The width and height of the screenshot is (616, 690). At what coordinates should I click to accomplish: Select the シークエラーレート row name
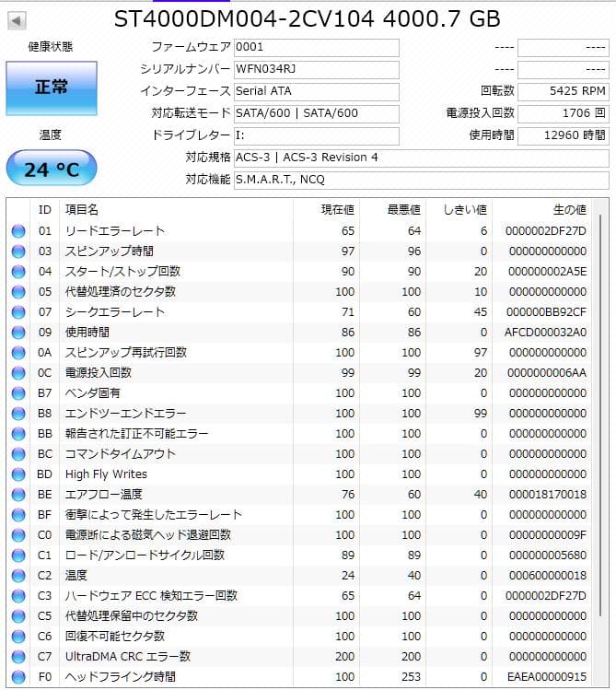pyautogui.click(x=115, y=312)
